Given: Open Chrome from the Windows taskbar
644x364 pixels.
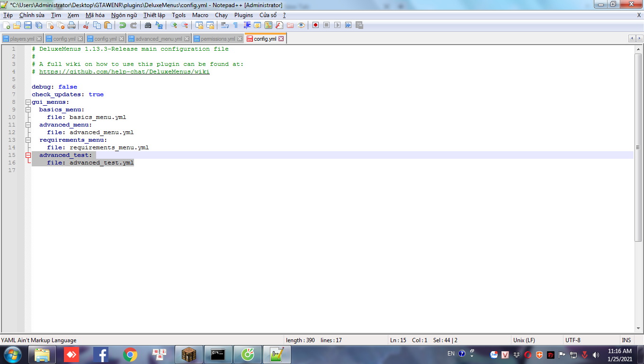Looking at the screenshot, I should [130, 354].
